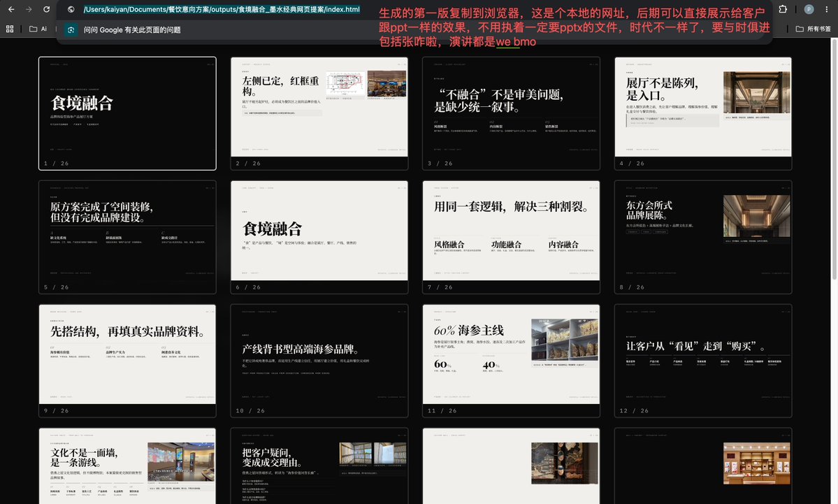The image size is (838, 504).
Task: Open slide 10 产线背书型高端海参品牌
Action: 319,361
